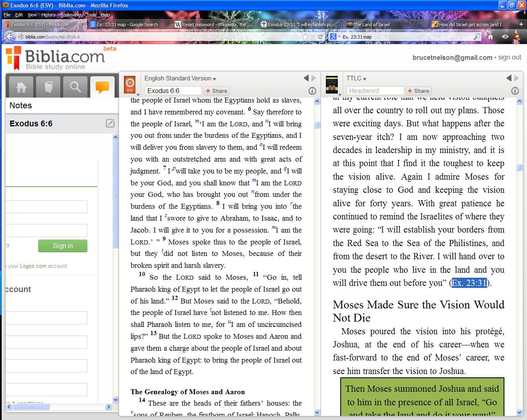Go back in the TTLC panel history
Screen dimensions: 527x420
pos(509,78)
